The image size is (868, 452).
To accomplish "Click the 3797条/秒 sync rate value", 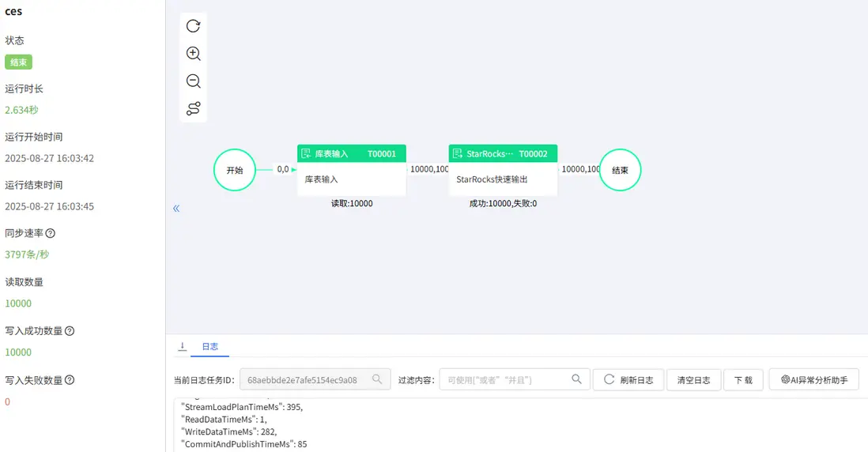I will (x=27, y=254).
